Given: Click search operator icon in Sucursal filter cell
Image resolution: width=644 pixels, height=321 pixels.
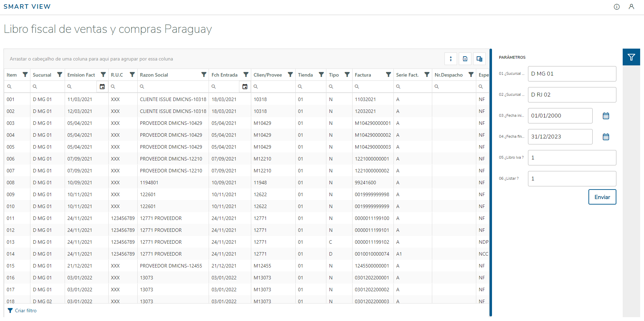Looking at the screenshot, I should (35, 86).
